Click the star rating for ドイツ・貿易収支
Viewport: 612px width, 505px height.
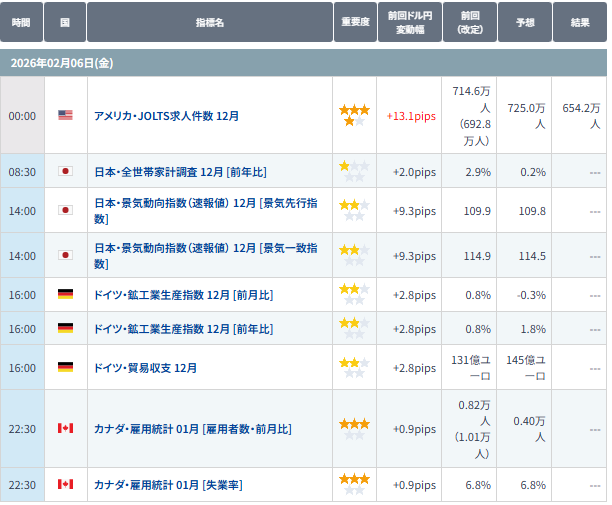coord(354,368)
